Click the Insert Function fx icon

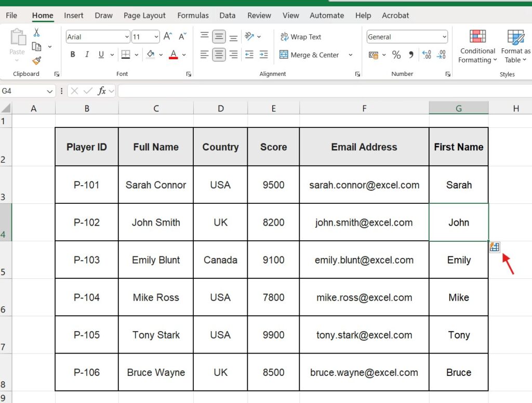pos(102,91)
